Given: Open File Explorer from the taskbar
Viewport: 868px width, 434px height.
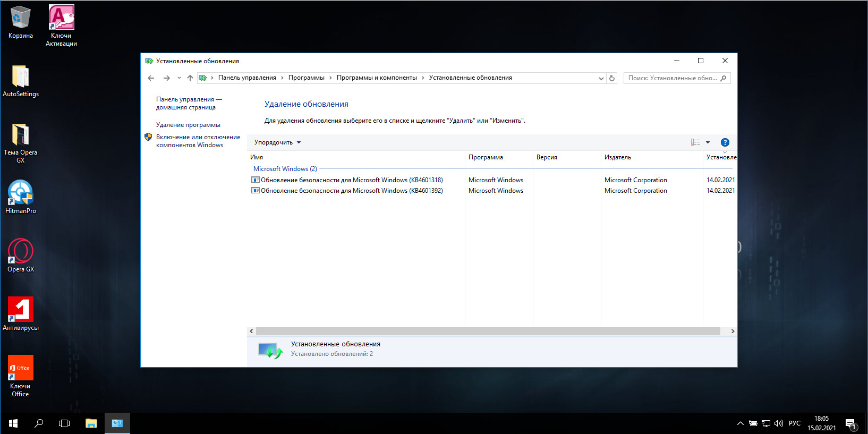Looking at the screenshot, I should click(x=91, y=423).
